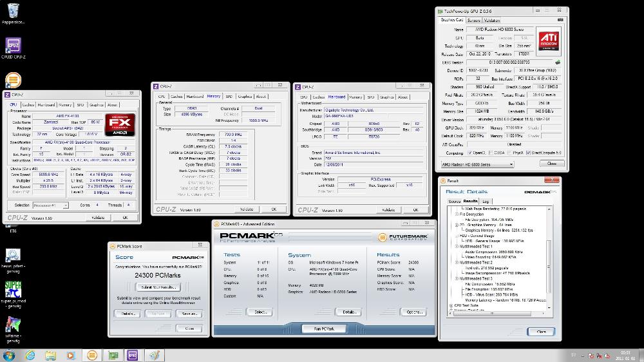Viewport: 644px width, 362px height.
Task: Toggle the OpenCL checkbox in GPU-Z
Action: (470, 153)
